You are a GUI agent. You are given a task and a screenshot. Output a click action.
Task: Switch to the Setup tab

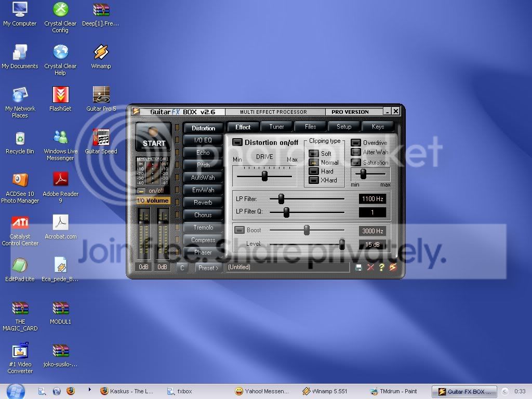coord(344,127)
